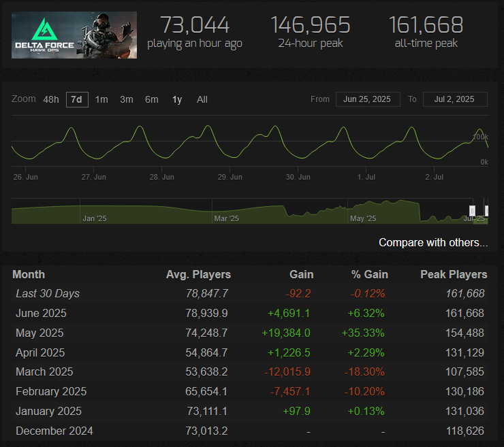Click April 2025 peak players 131,129
Viewport: 504px width, 447px height.
pos(464,352)
